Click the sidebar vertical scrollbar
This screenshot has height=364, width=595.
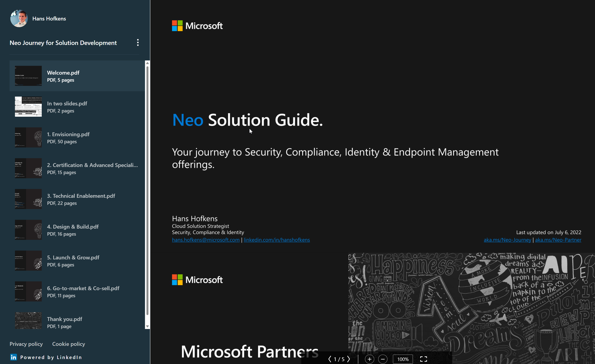coord(147,191)
